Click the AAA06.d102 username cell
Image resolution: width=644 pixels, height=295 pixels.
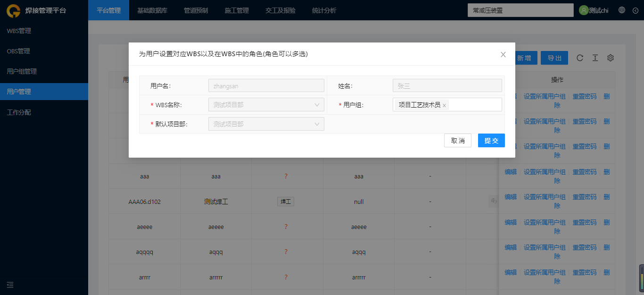(x=144, y=202)
